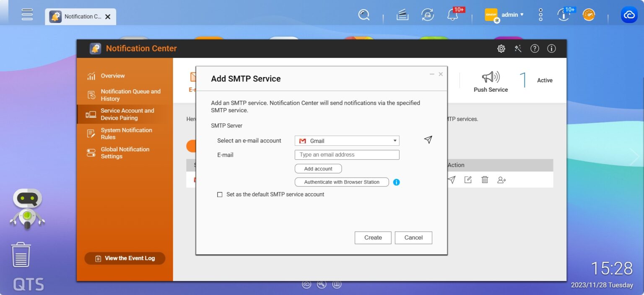Screen dimensions: 644x295
Task: Click Authenticate with Browser Station button
Action: [341, 182]
